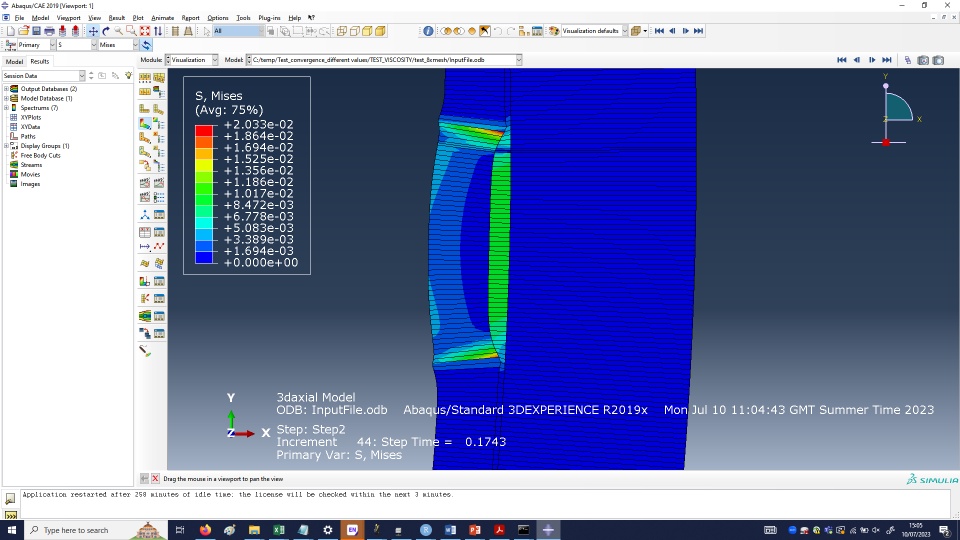960x540 pixels.
Task: Jump to first frame in the top-right controls
Action: 842,60
